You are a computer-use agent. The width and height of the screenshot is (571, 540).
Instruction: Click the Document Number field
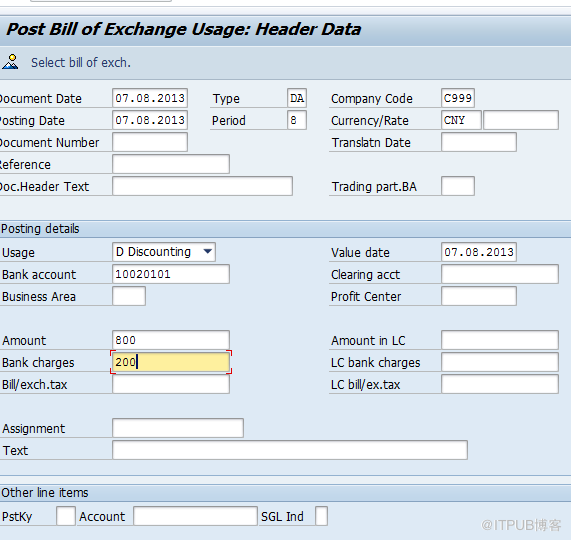150,142
